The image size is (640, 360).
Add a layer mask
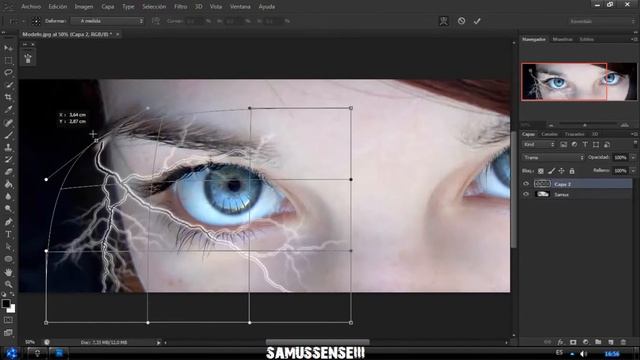573,342
